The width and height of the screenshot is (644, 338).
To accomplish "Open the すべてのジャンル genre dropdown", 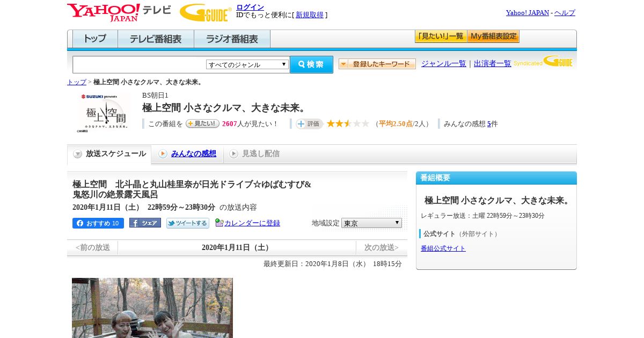I will tap(247, 64).
